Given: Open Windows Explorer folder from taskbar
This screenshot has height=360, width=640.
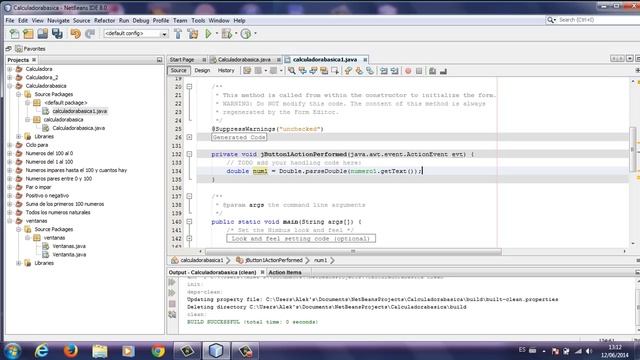Looking at the screenshot, I should (x=100, y=351).
